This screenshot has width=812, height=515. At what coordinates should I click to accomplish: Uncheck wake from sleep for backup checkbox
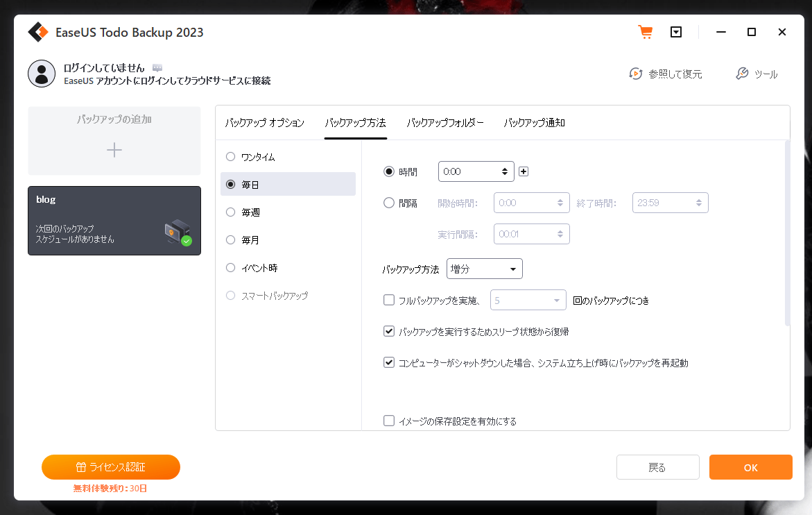(x=389, y=331)
